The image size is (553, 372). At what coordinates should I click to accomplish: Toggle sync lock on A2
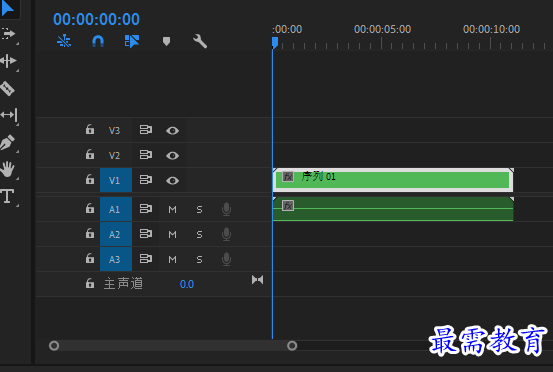coord(145,234)
